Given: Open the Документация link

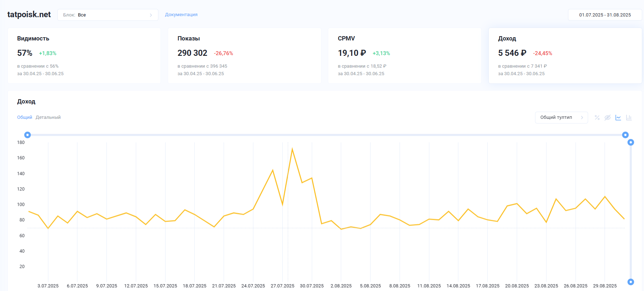Looking at the screenshot, I should tap(181, 15).
